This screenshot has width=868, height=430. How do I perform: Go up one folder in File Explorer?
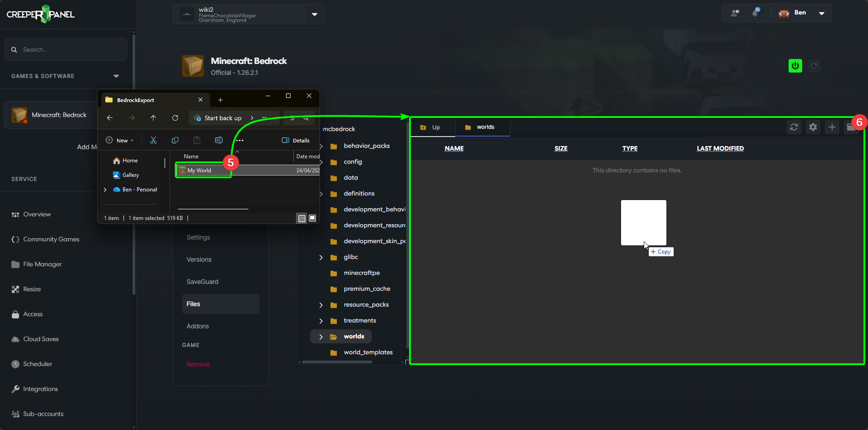point(153,118)
